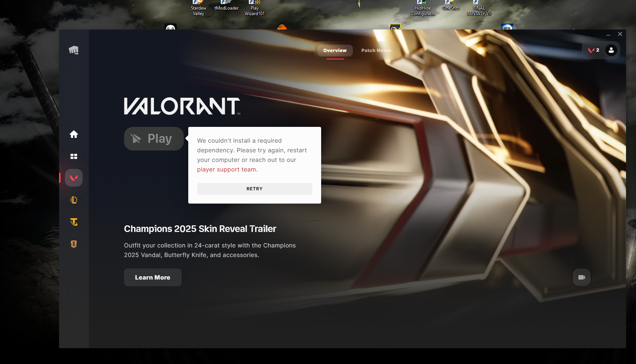
Task: Select the Stardew Valley desktop shortcut
Action: [199, 8]
